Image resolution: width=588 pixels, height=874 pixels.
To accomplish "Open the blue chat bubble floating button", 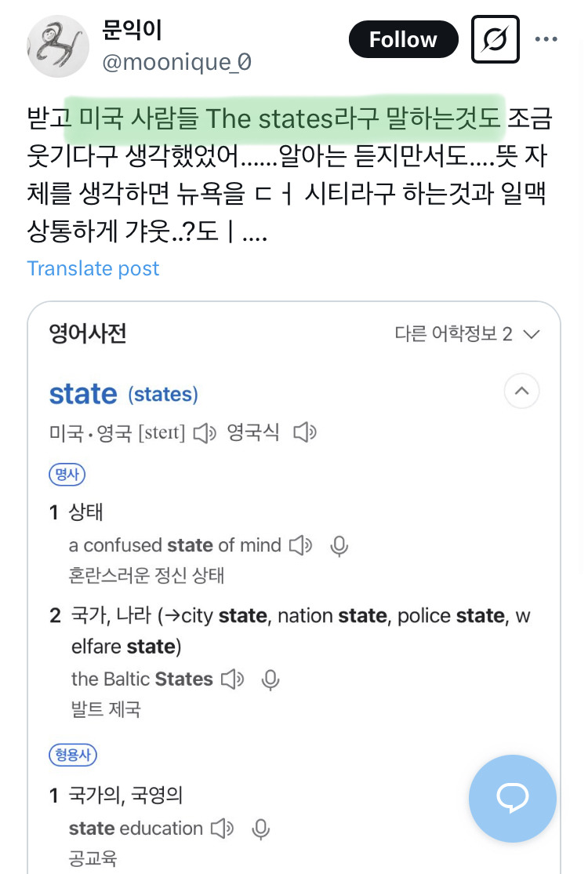I will click(x=512, y=798).
